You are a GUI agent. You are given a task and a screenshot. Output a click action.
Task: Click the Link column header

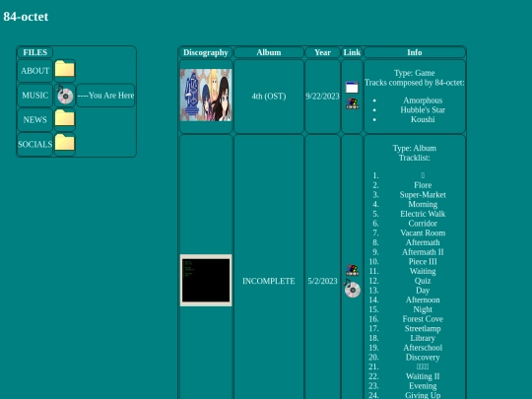tap(352, 52)
